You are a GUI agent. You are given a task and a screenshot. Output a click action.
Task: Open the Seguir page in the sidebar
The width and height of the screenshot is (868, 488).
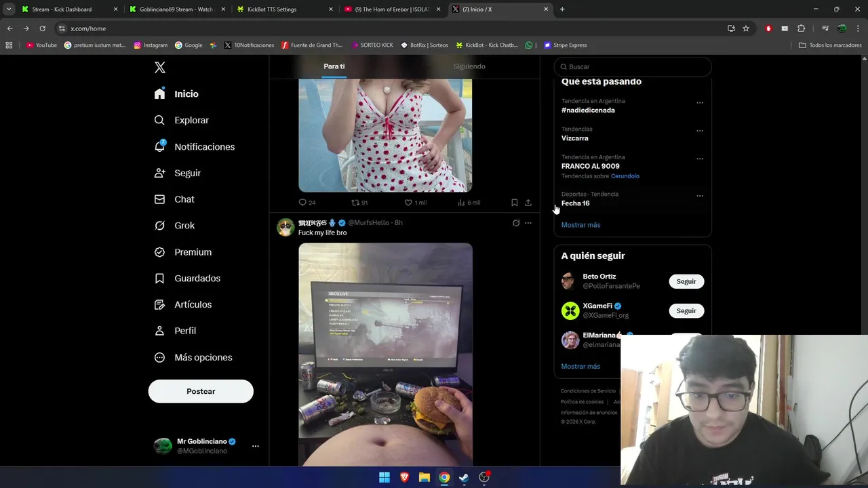(x=178, y=174)
